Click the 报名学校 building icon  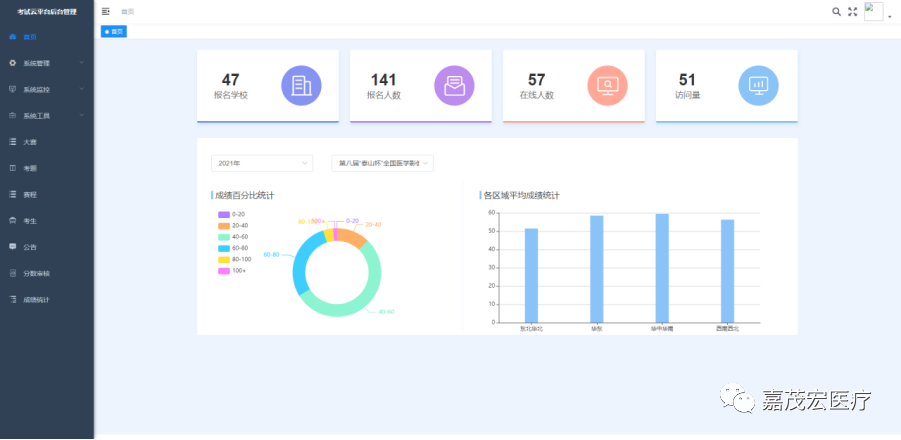pyautogui.click(x=301, y=86)
